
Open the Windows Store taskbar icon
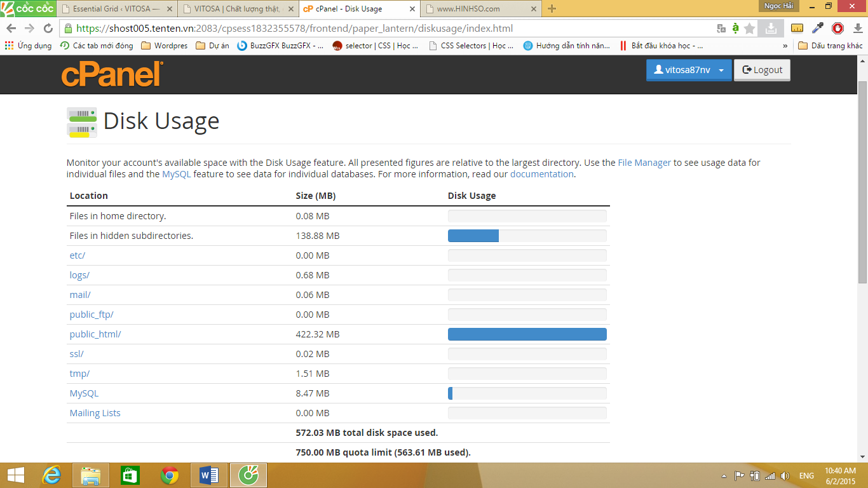[130, 475]
